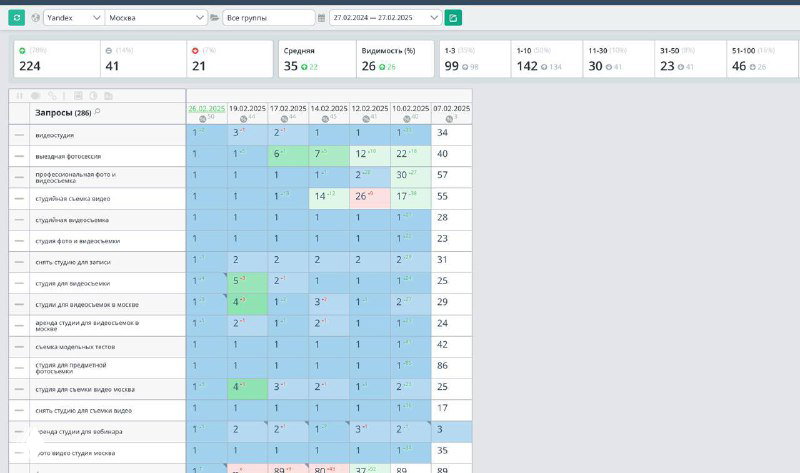Click cell 34 in видеостудия row
Image resolution: width=800 pixels, height=473 pixels.
(x=452, y=135)
